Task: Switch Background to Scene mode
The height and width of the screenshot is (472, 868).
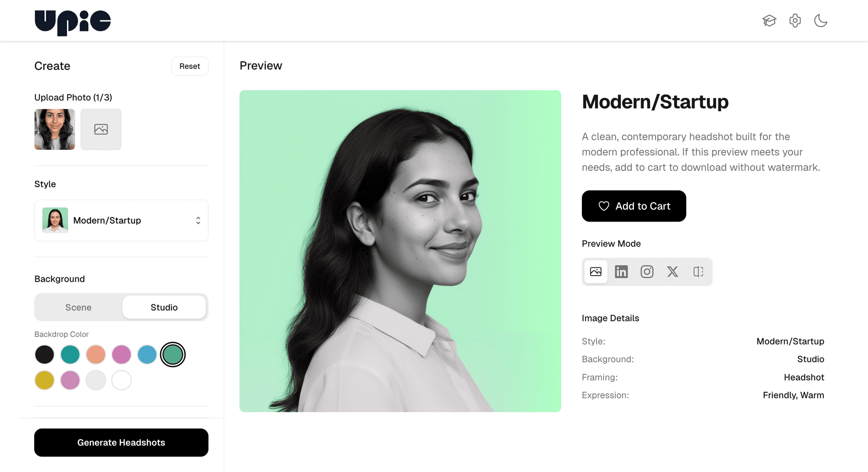Action: (78, 307)
